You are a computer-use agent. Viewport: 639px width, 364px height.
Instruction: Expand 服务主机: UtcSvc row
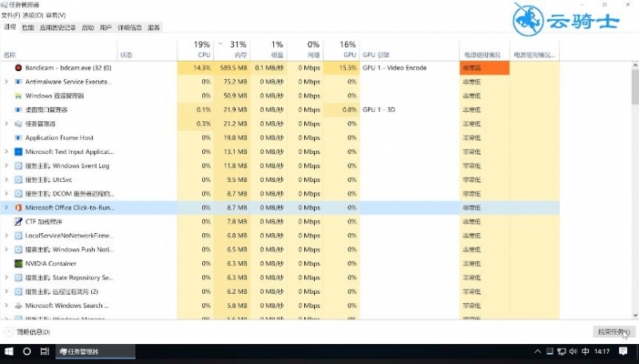coord(6,180)
